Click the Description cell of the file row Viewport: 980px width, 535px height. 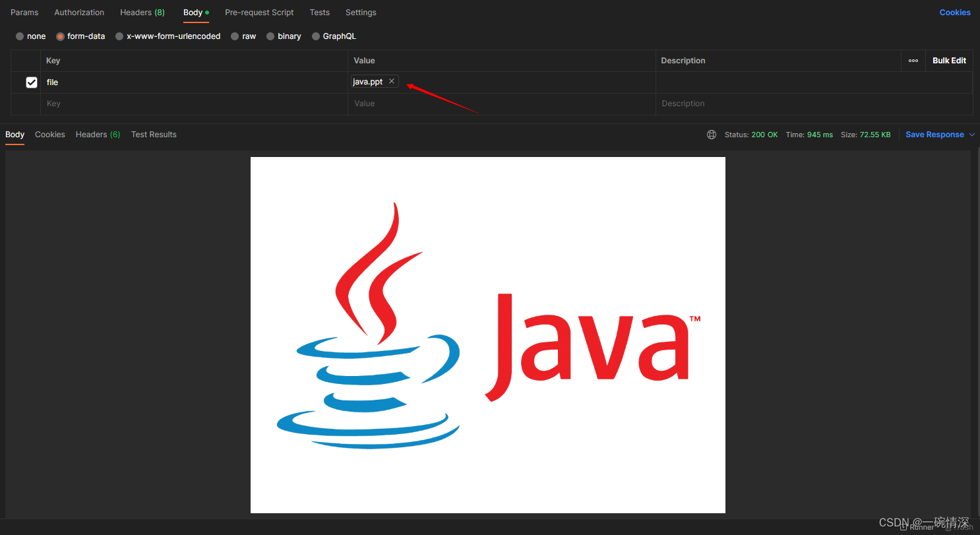pyautogui.click(x=814, y=82)
